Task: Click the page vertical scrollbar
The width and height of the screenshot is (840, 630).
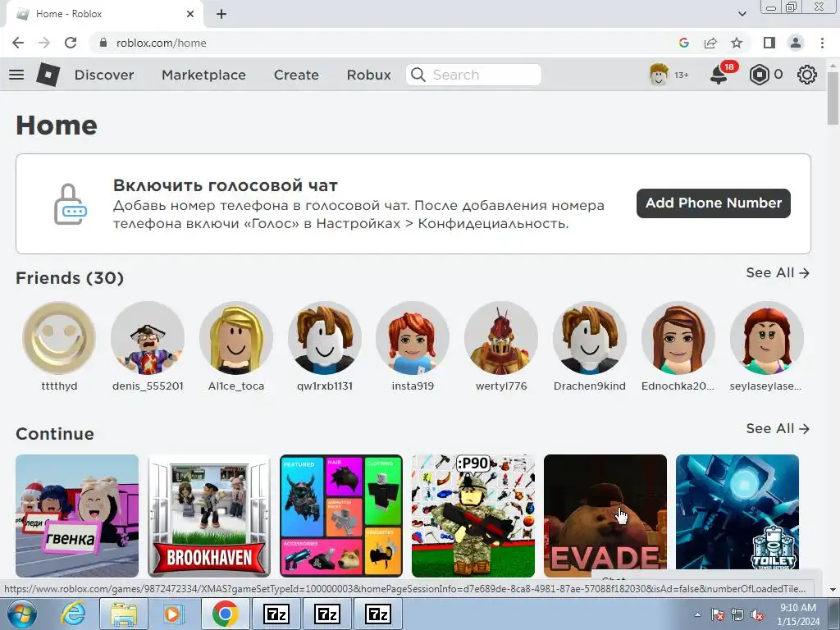Action: (x=833, y=98)
